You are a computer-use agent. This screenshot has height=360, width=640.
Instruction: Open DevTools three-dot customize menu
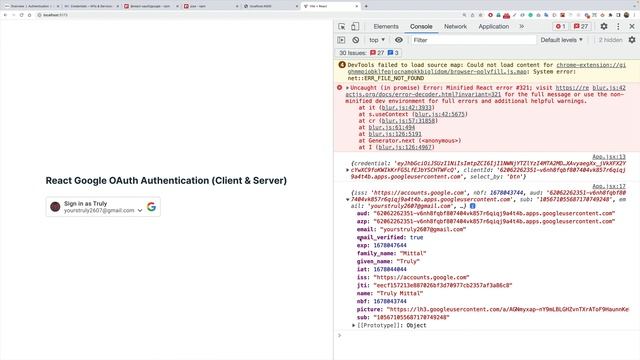pyautogui.click(x=618, y=27)
